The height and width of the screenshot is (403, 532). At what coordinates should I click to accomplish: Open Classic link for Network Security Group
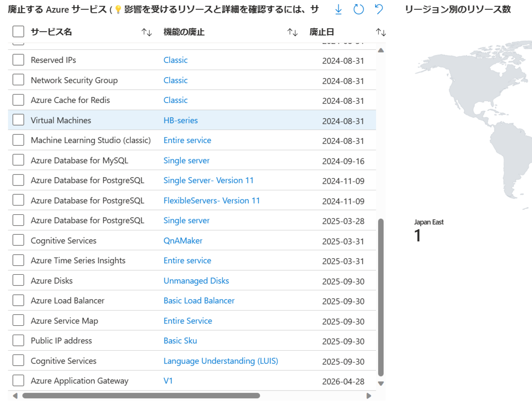pyautogui.click(x=176, y=80)
